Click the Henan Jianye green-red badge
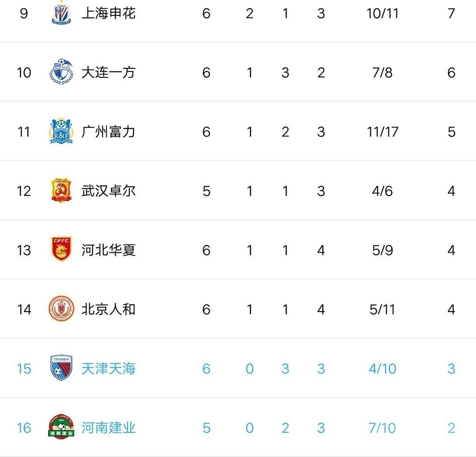 click(62, 427)
